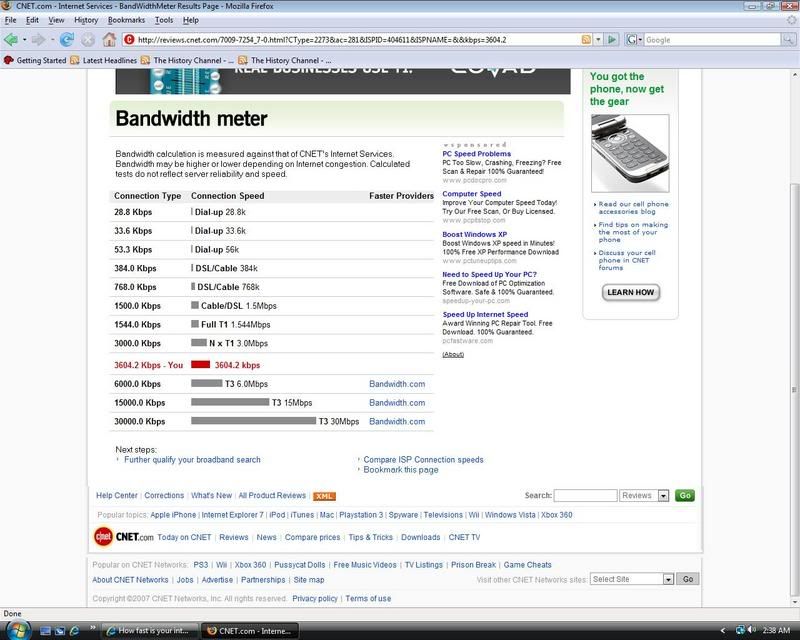
Task: Click the Downloads link in CNET footer
Action: point(420,537)
